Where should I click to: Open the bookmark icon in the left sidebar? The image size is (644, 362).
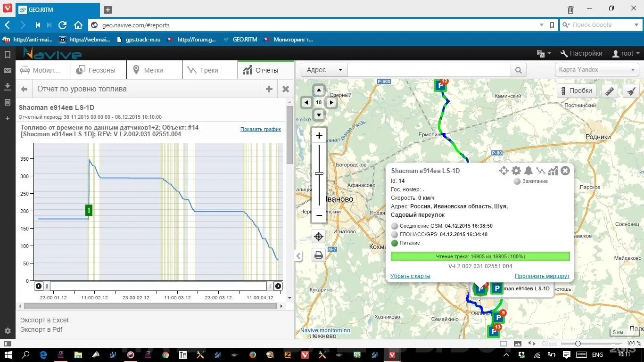tap(8, 55)
